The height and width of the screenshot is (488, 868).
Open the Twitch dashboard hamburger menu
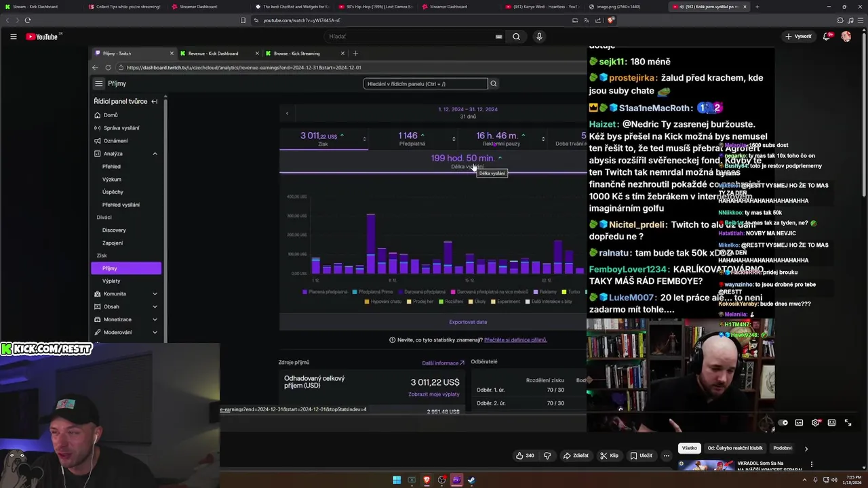click(x=98, y=83)
